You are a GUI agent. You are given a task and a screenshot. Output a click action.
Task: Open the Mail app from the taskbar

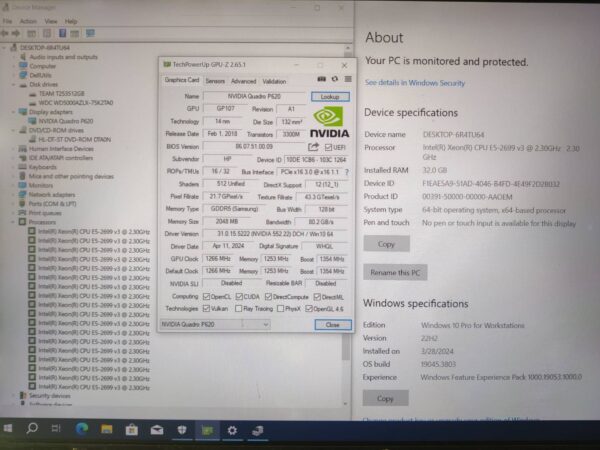coord(157,430)
